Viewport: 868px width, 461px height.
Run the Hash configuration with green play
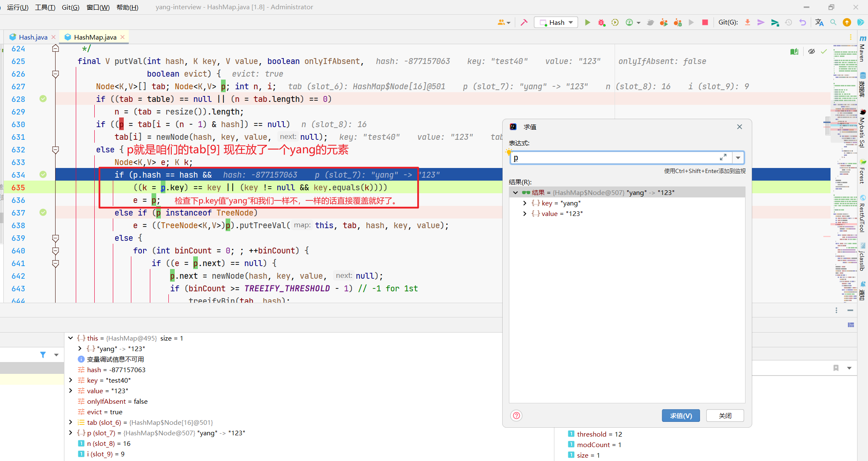pos(588,22)
